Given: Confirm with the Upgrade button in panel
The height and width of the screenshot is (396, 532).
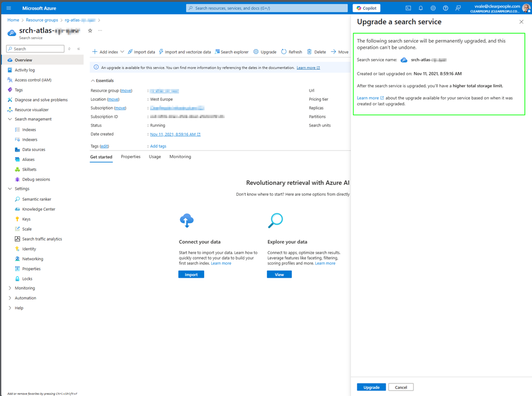Looking at the screenshot, I should coord(372,387).
